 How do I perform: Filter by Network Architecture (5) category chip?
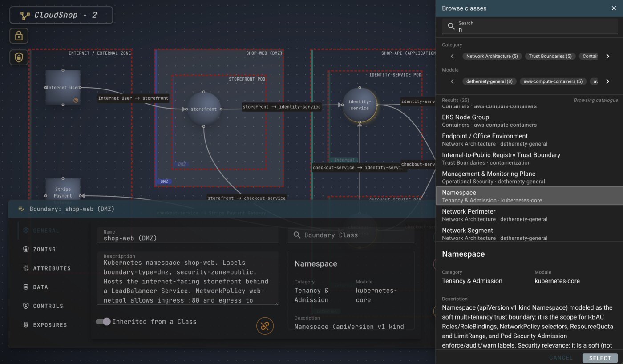492,56
